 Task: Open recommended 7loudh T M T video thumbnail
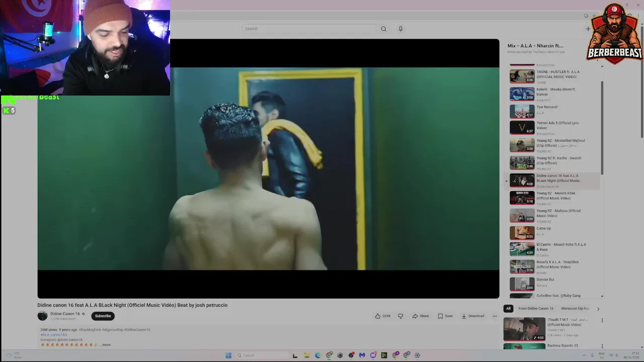point(524,329)
